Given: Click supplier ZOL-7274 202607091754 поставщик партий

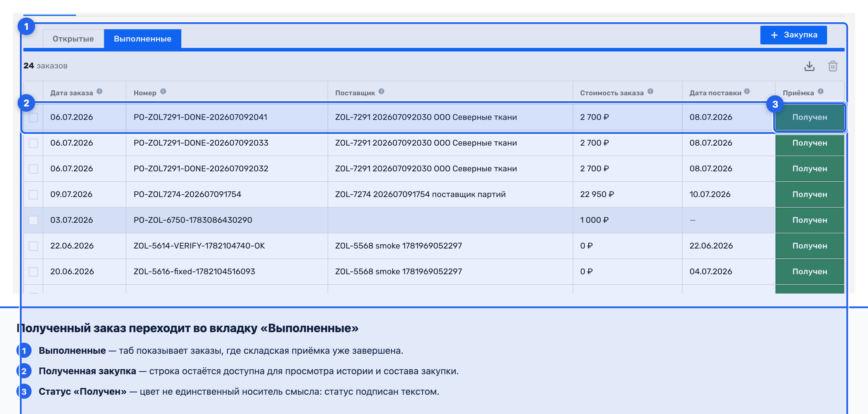Looking at the screenshot, I should 420,194.
